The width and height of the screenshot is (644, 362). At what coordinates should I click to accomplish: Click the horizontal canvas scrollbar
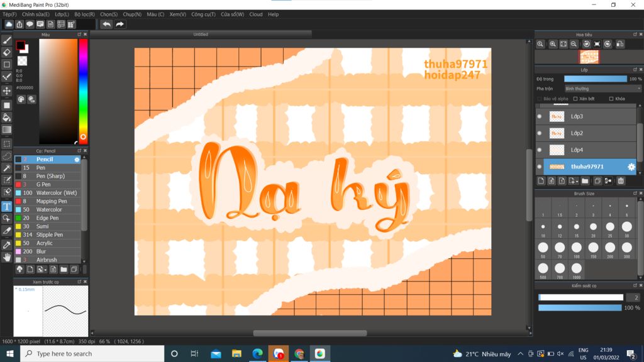[x=310, y=333]
